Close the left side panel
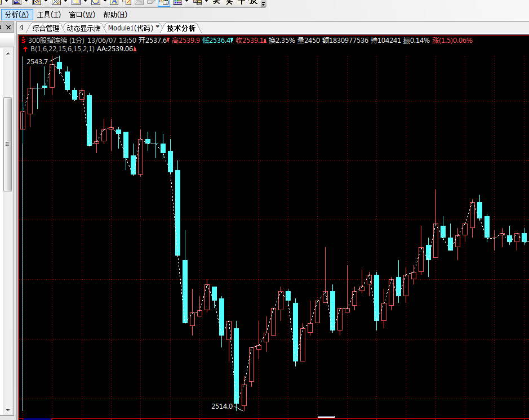The image size is (529, 420). [x=9, y=27]
